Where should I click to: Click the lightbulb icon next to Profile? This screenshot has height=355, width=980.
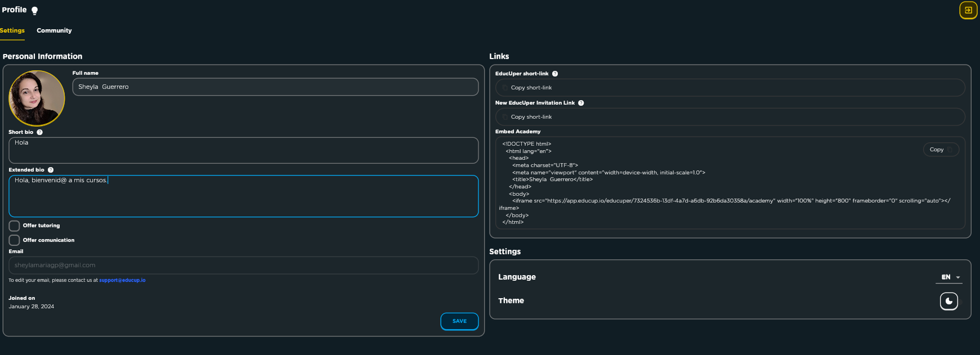tap(34, 11)
